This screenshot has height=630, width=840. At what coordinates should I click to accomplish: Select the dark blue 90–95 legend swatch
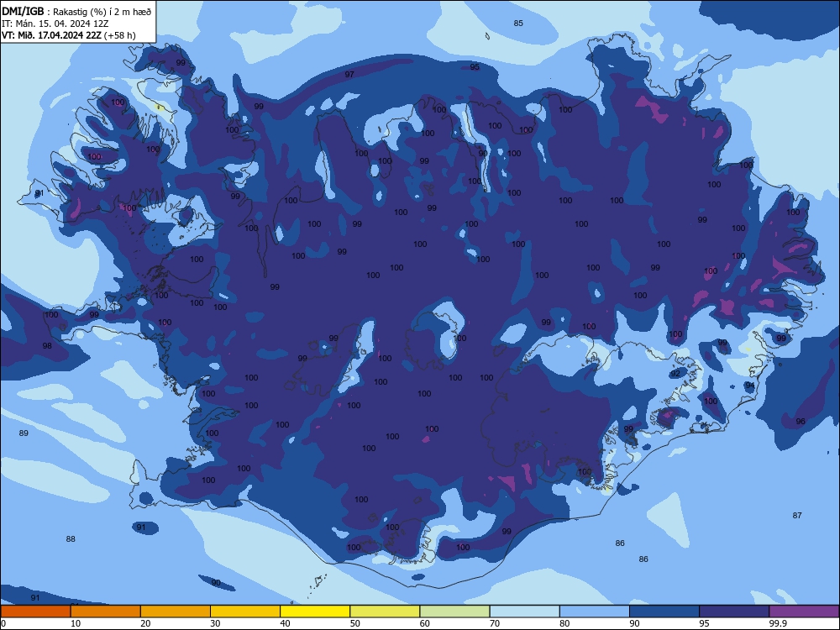coord(664,612)
